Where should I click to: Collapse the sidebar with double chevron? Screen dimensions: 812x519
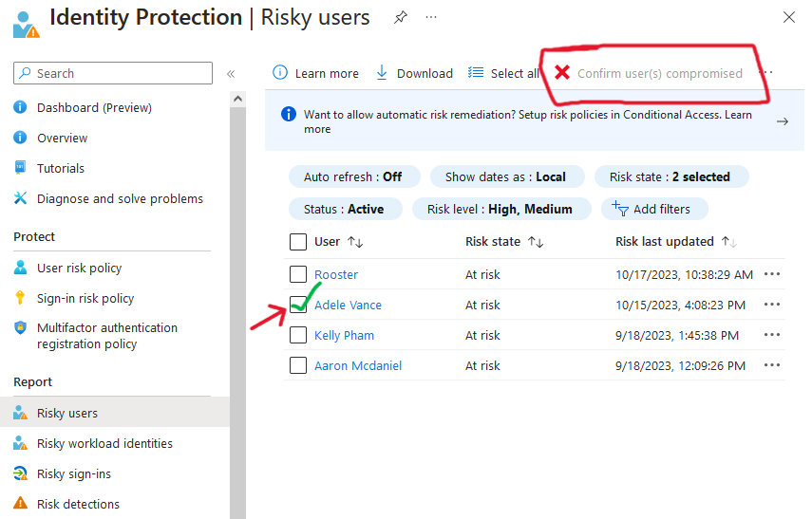pos(231,73)
